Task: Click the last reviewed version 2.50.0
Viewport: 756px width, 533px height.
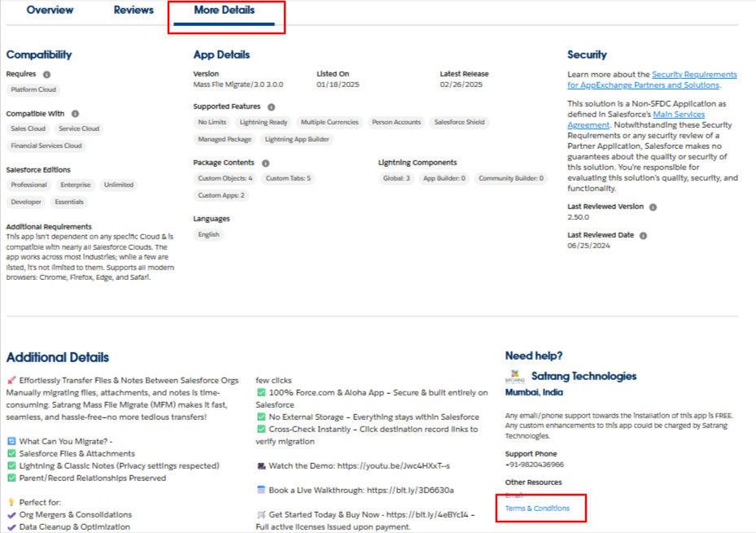Action: click(x=578, y=217)
